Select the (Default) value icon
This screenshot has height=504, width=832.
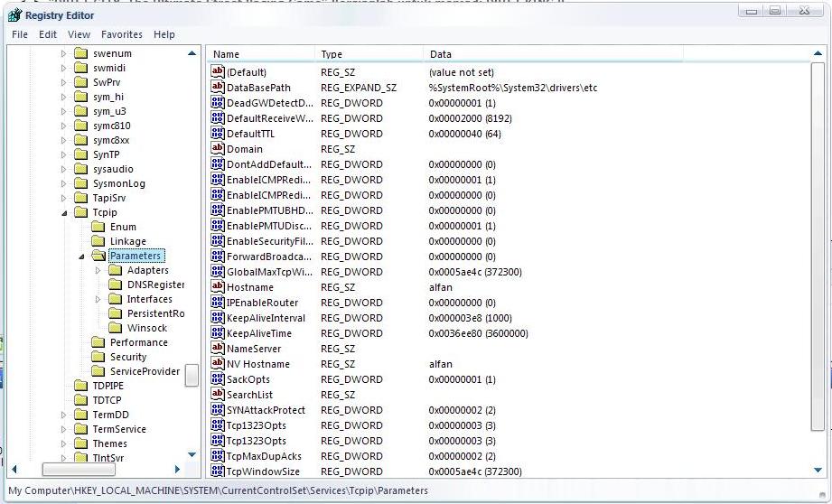218,71
